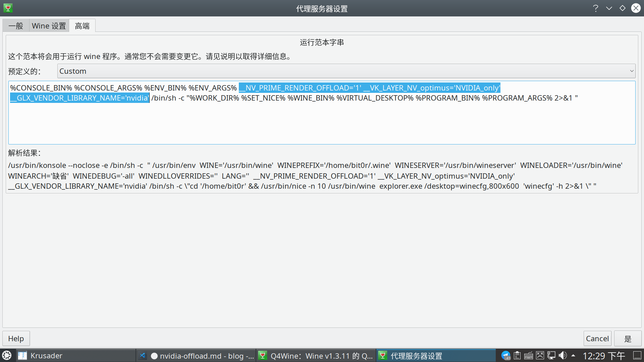Image resolution: width=644 pixels, height=362 pixels.
Task: Click the Cancel button
Action: pos(597,339)
